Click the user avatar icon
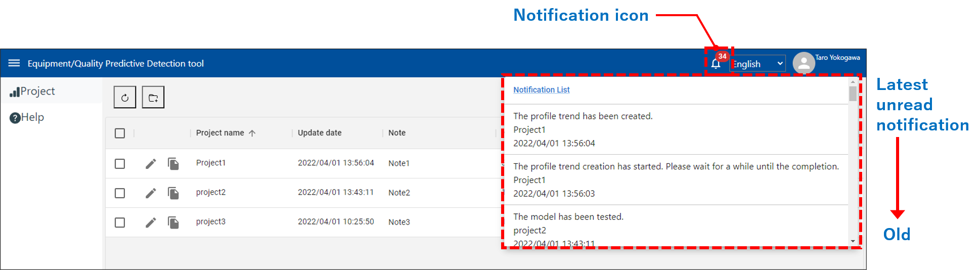Viewport: 980px width, 270px height. point(804,63)
